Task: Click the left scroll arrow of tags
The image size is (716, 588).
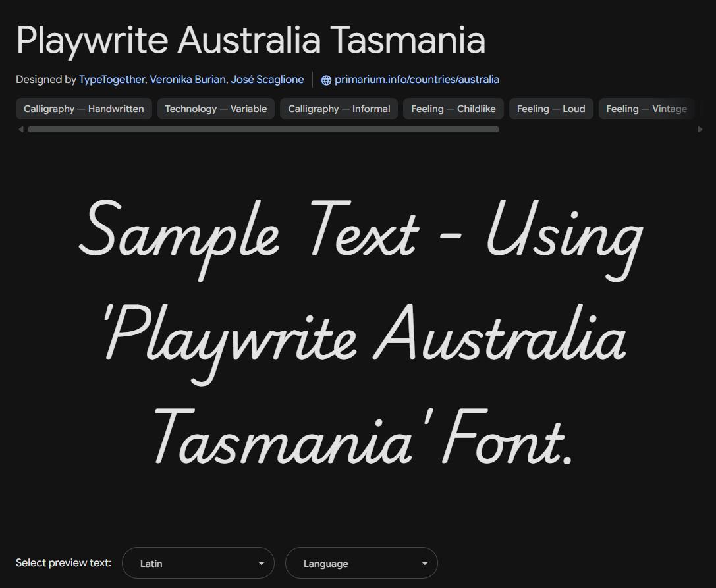Action: [x=20, y=130]
